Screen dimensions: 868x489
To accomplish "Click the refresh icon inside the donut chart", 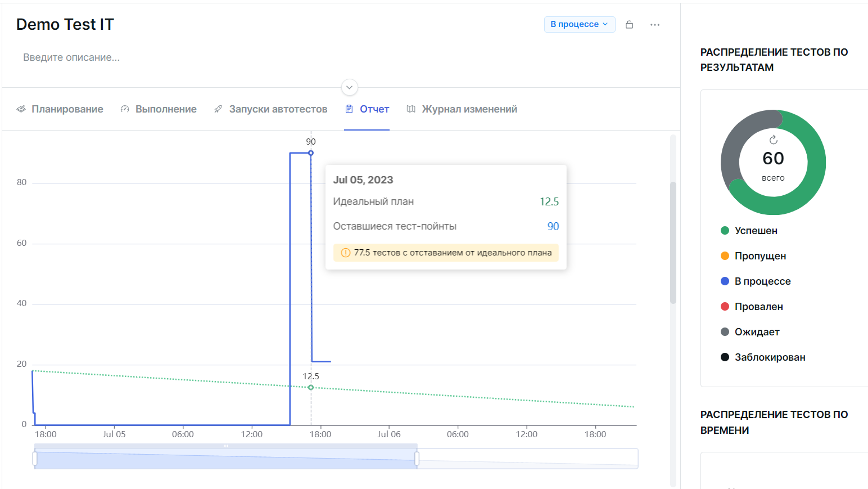I will pyautogui.click(x=774, y=140).
